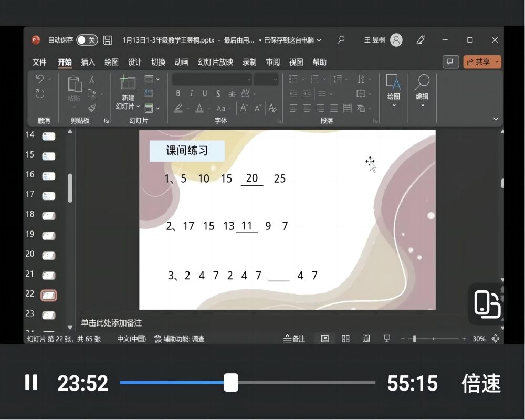525x420 pixels.
Task: Click the screen rotate icon on video
Action: [x=487, y=304]
